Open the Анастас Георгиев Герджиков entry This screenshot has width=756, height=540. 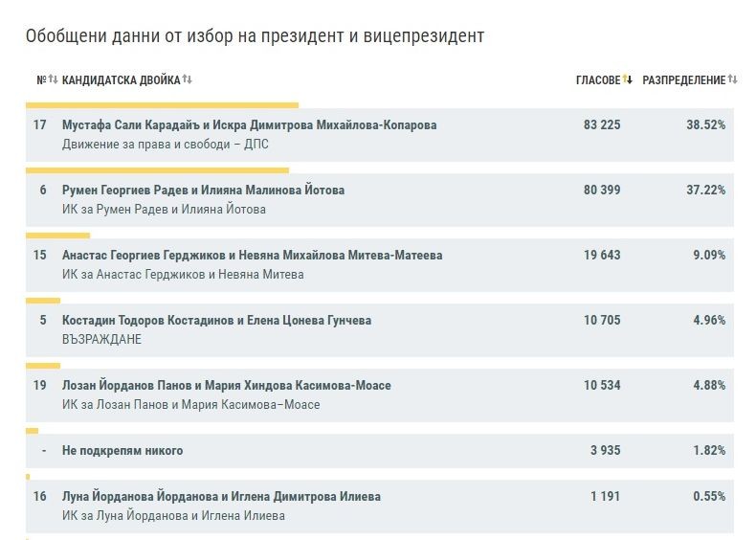[x=252, y=256]
